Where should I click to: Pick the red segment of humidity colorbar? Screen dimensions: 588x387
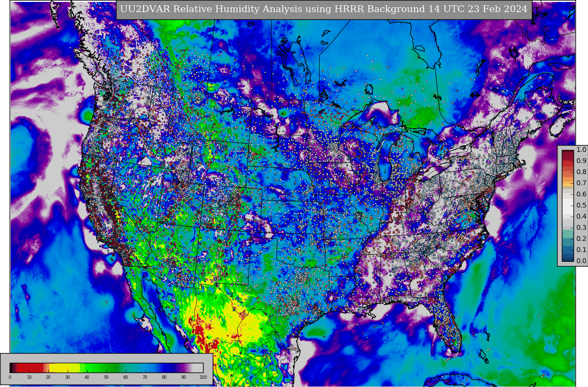[x=30, y=368]
